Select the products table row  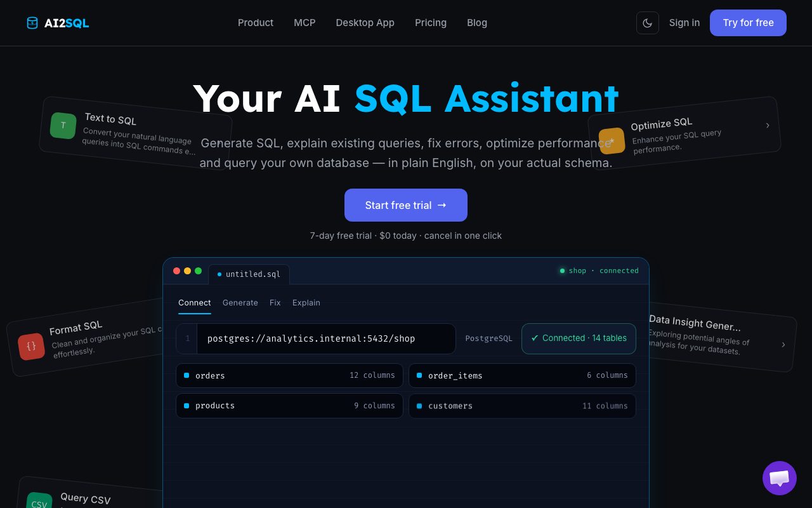click(x=289, y=406)
